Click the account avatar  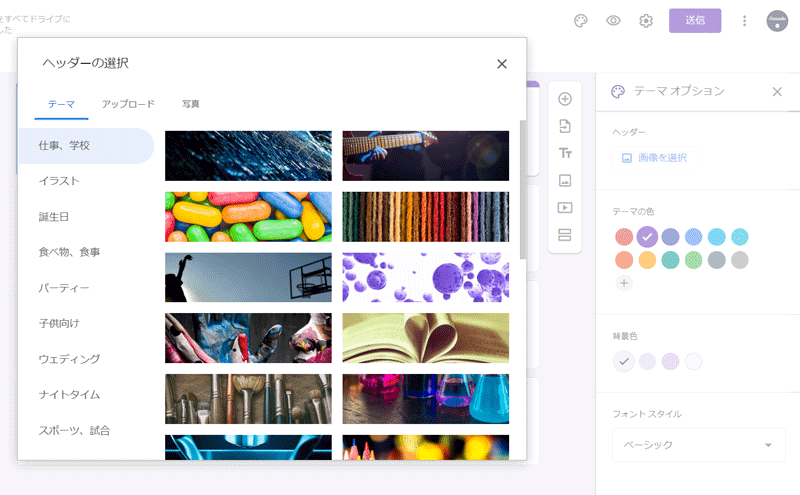tap(777, 21)
